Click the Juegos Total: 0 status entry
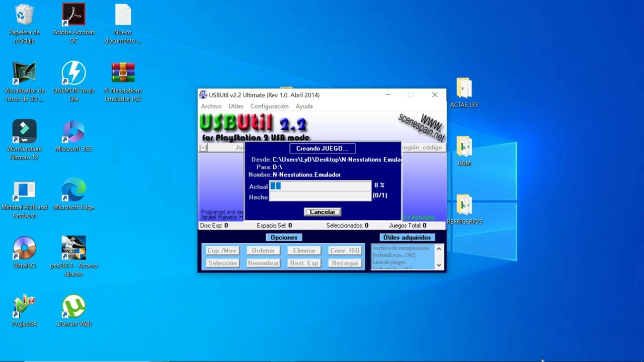Screen dimensions: 644x362 pos(408,226)
